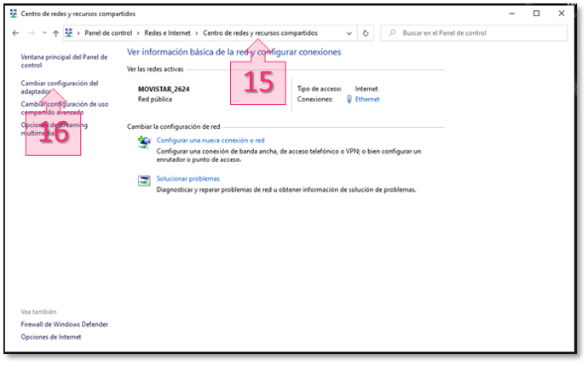
Task: Maximize the Centro de redes window
Action: [537, 14]
